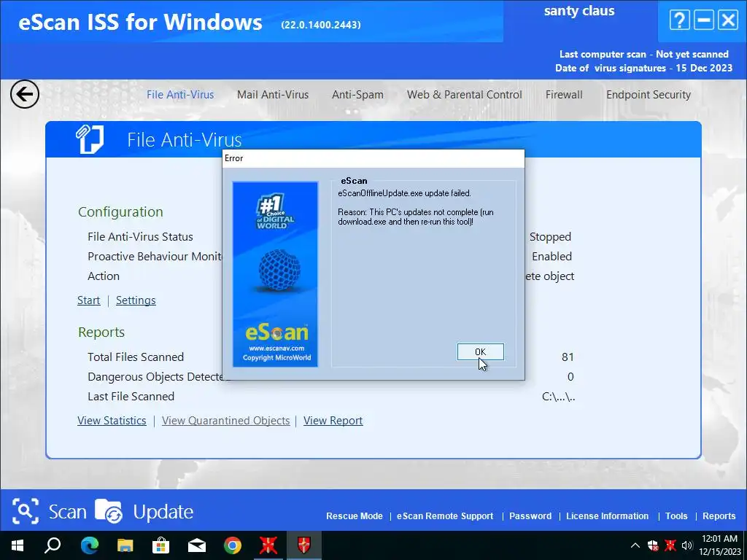747x560 pixels.
Task: Open the Firewall tab
Action: coord(564,95)
